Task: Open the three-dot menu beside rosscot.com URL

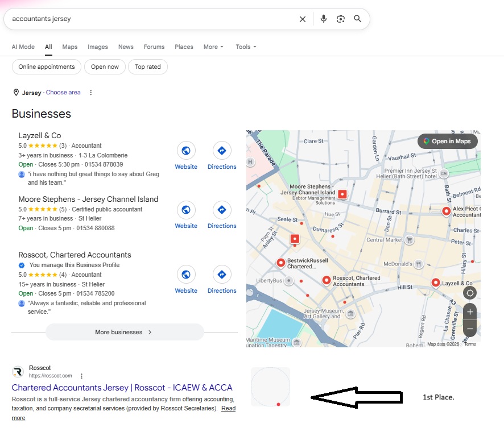Action: (82, 376)
